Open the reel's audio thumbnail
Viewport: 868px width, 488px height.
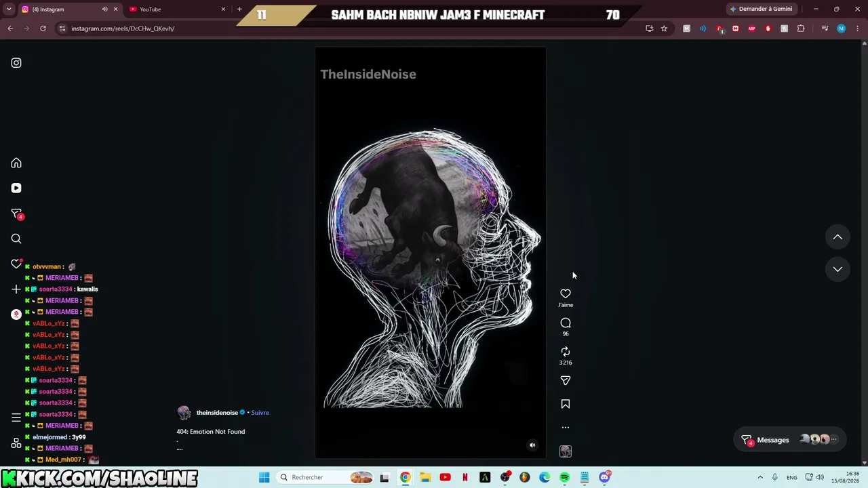(566, 451)
